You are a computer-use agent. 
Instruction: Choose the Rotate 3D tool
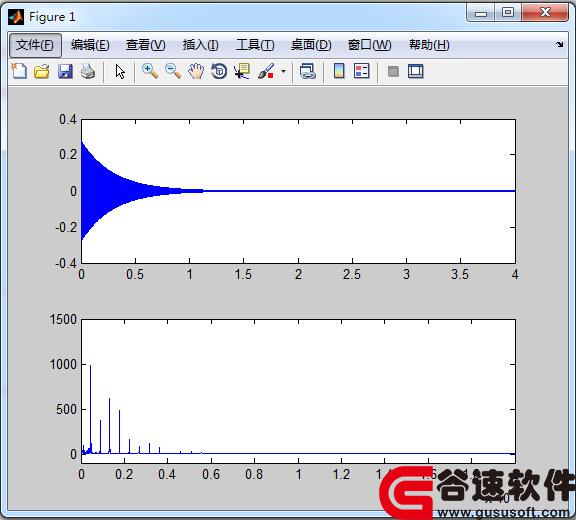click(x=219, y=71)
